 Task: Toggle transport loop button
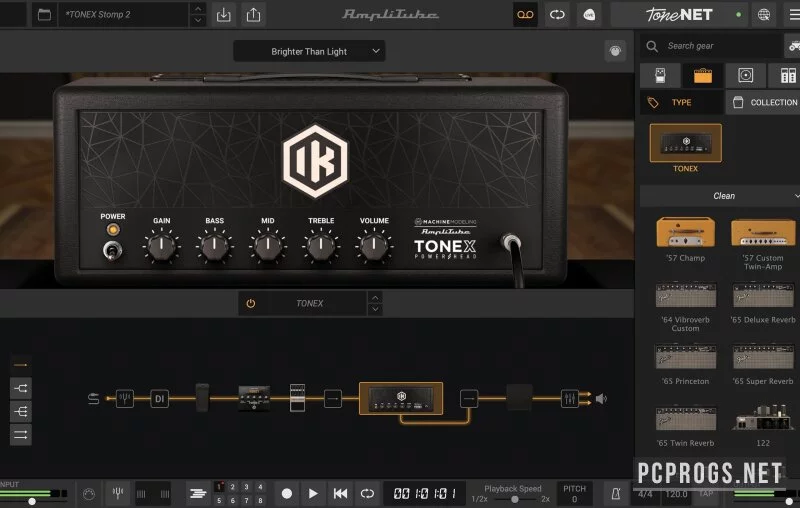367,493
